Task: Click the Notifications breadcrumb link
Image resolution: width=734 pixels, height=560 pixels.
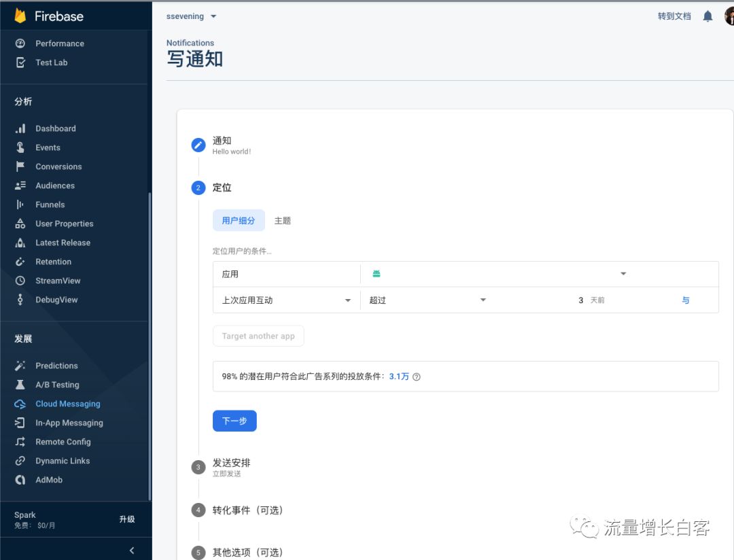Action: [x=190, y=43]
